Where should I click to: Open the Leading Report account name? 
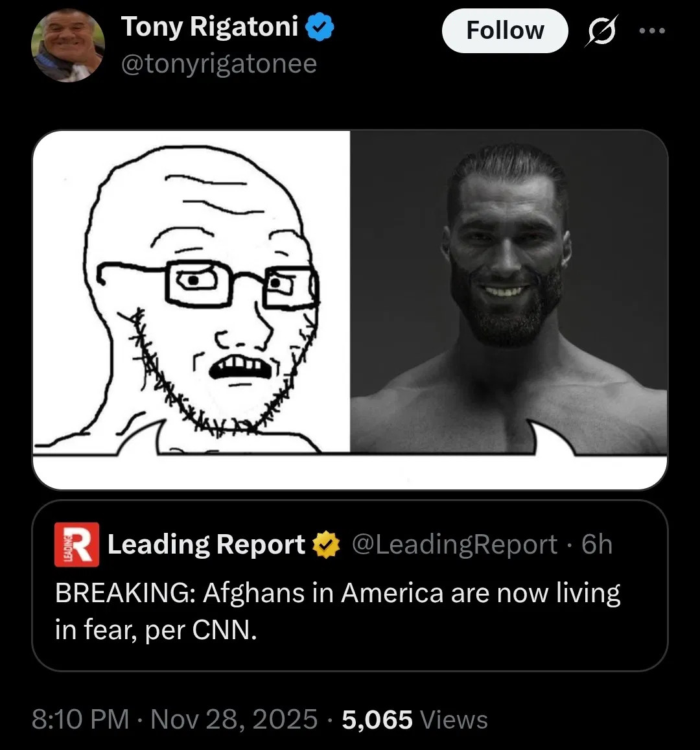[206, 545]
